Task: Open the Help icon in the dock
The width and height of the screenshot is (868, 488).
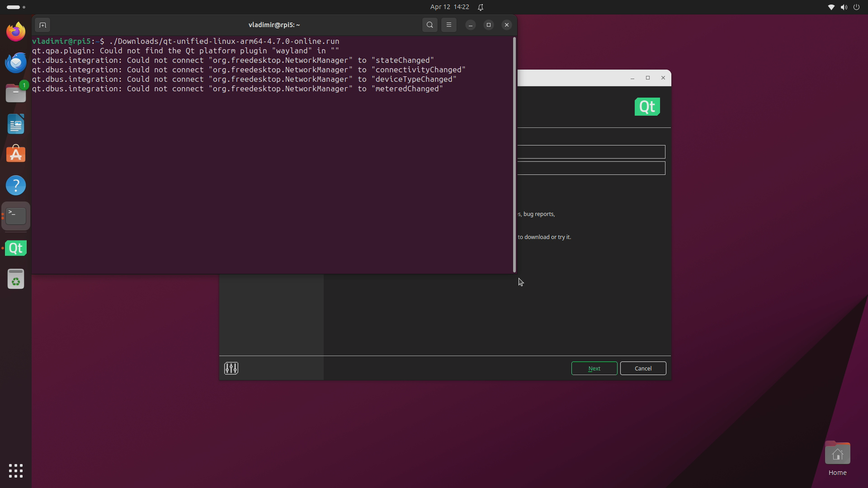Action: 16,185
